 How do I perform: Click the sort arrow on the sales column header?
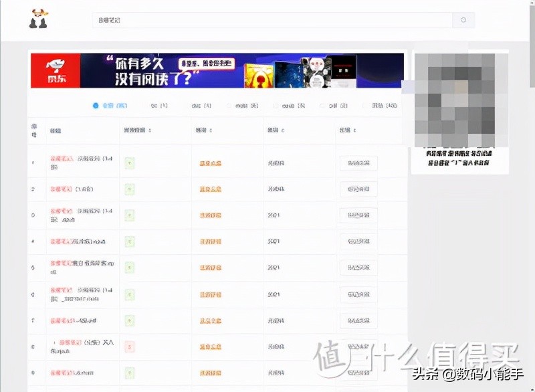click(x=284, y=131)
